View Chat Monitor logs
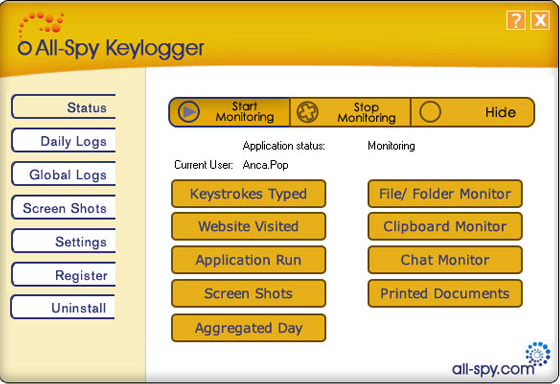This screenshot has width=560, height=384. tap(445, 260)
